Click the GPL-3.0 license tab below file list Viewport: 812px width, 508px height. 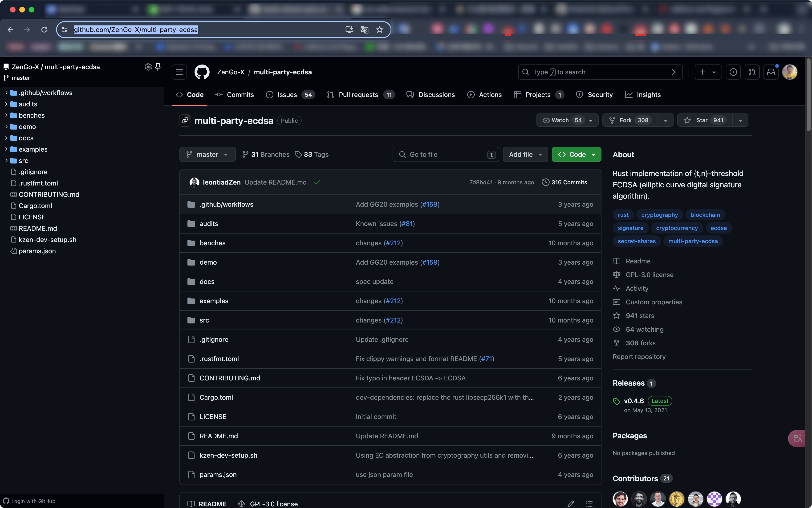pyautogui.click(x=268, y=504)
